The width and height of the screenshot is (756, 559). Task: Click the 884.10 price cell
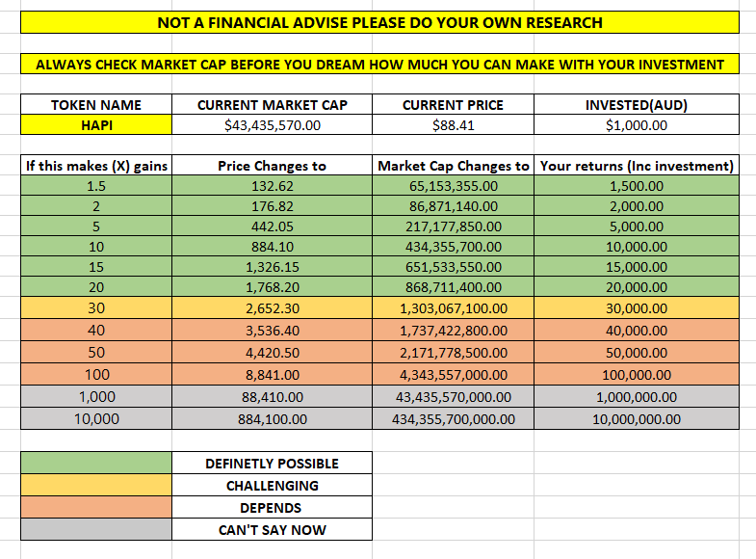point(272,247)
